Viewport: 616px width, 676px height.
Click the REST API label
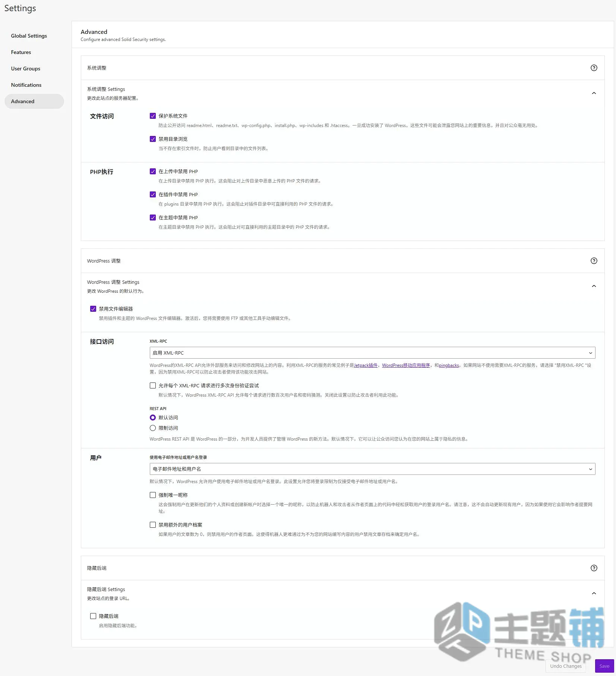[158, 409]
